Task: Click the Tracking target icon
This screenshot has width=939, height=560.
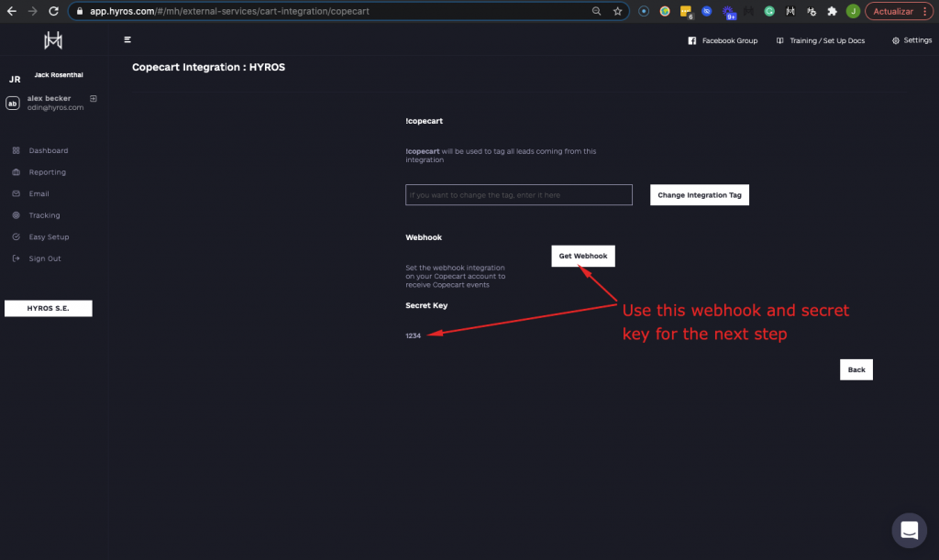Action: 17,215
